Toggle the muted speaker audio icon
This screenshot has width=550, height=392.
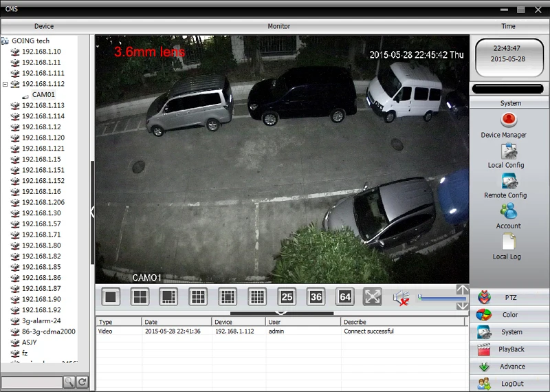pyautogui.click(x=401, y=297)
